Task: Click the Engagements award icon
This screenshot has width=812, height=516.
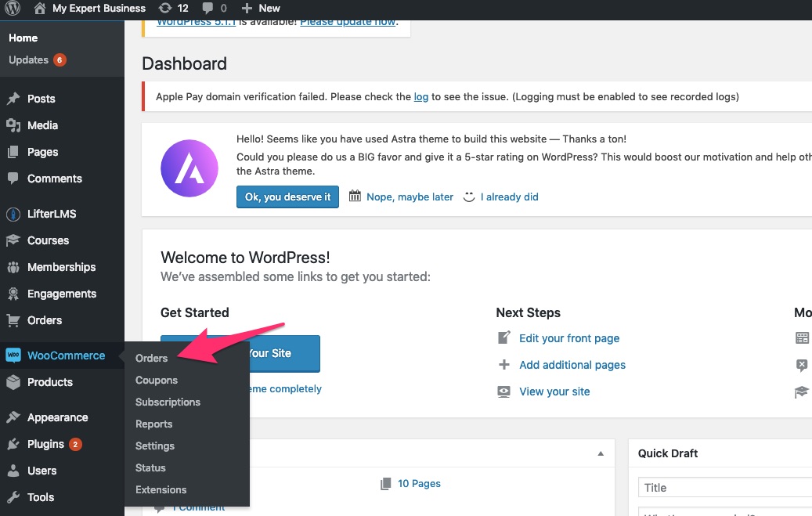Action: (x=13, y=294)
